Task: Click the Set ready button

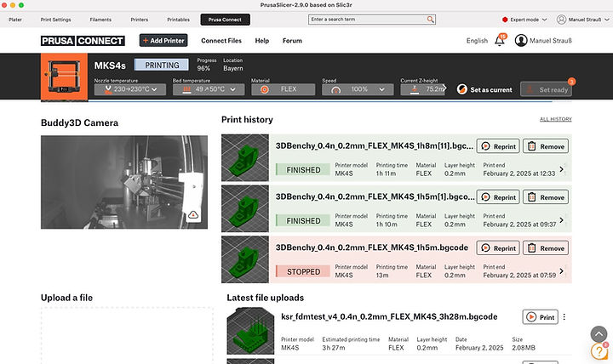Action: (546, 89)
